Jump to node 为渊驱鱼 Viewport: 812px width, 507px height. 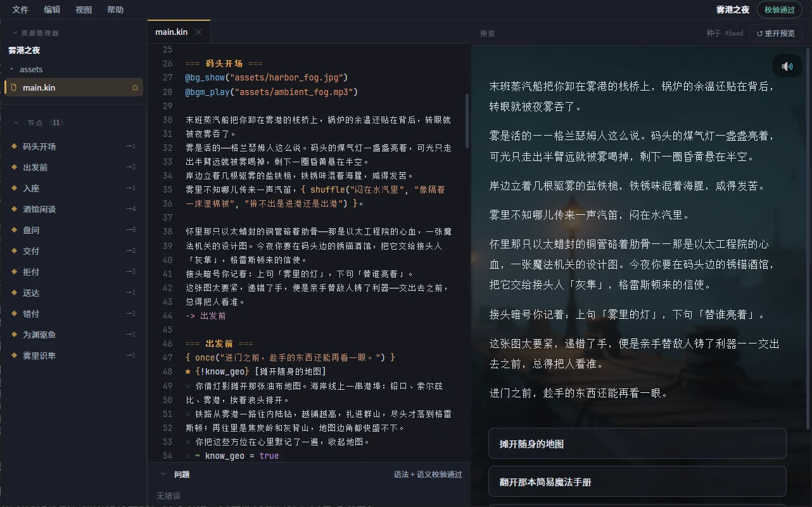click(73, 335)
